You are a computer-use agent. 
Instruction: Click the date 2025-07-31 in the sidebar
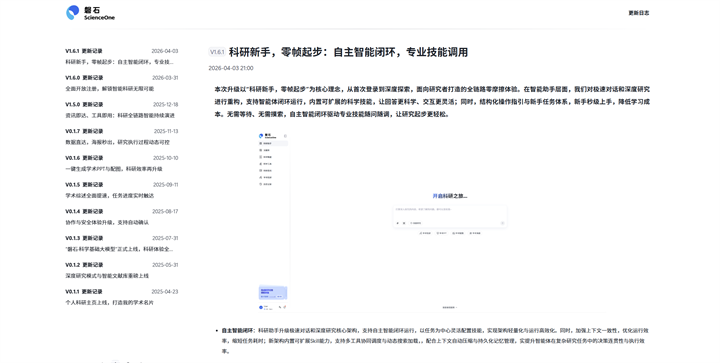[165, 238]
